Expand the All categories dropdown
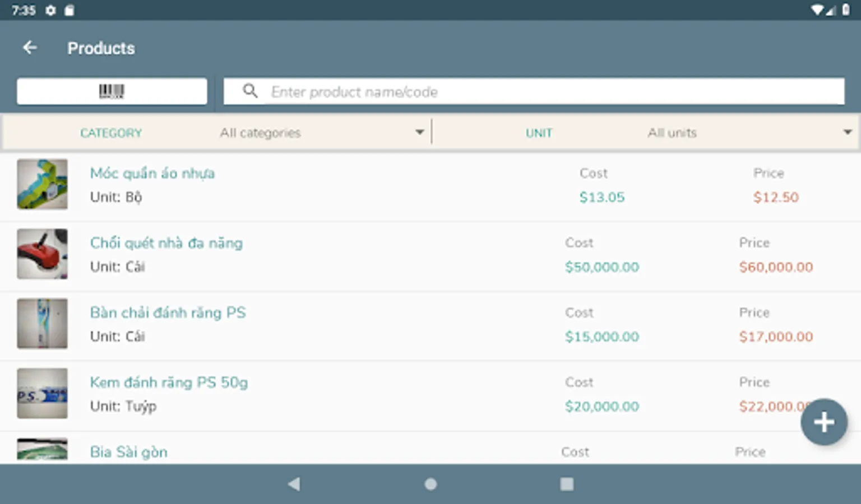861x504 pixels. pos(322,133)
